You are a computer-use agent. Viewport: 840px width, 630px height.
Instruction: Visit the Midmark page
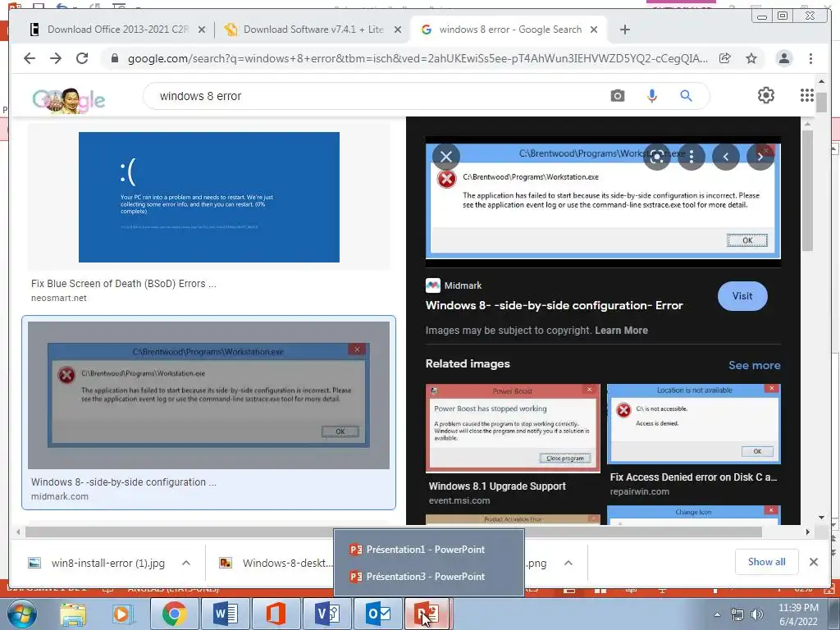pos(742,295)
